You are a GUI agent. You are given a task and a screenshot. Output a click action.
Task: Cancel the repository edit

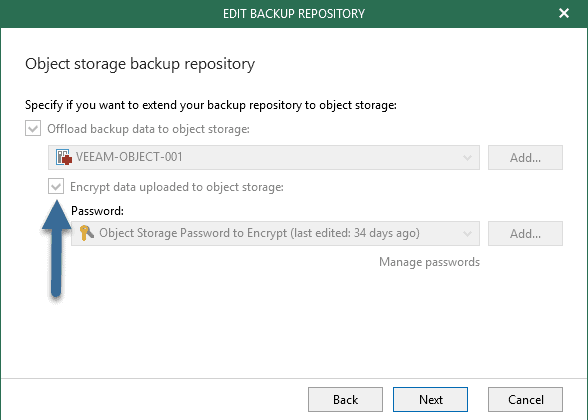525,399
